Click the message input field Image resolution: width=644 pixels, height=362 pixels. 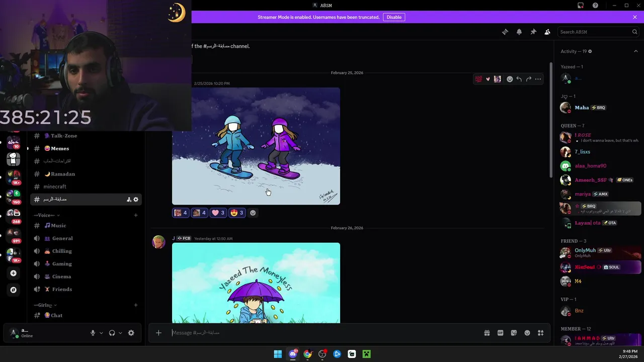coord(322,333)
